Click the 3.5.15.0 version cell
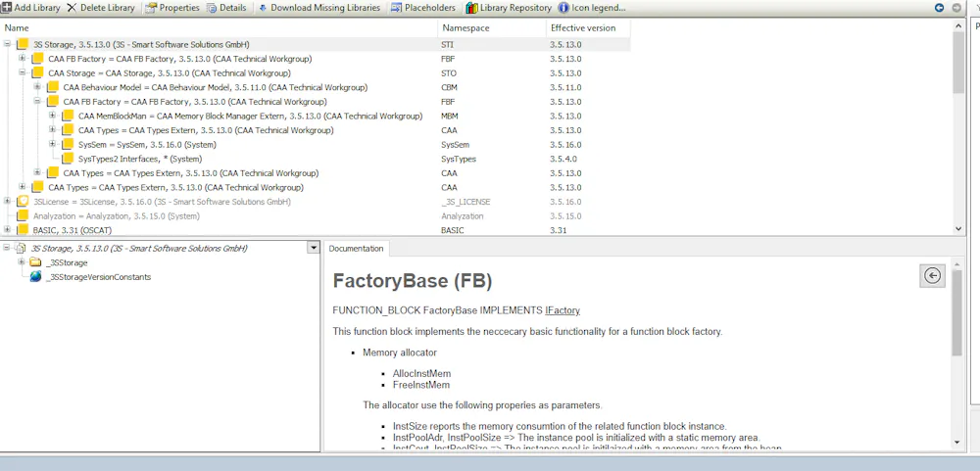This screenshot has height=471, width=980. (x=565, y=216)
